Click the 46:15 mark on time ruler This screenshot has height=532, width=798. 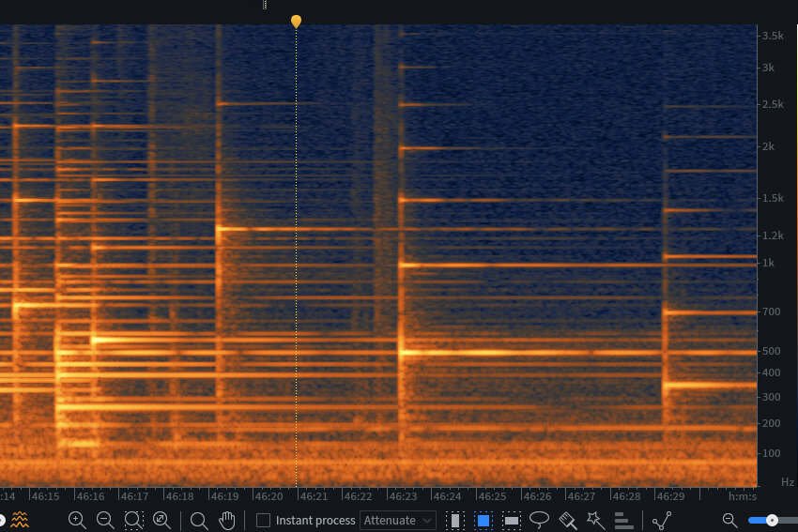point(45,496)
